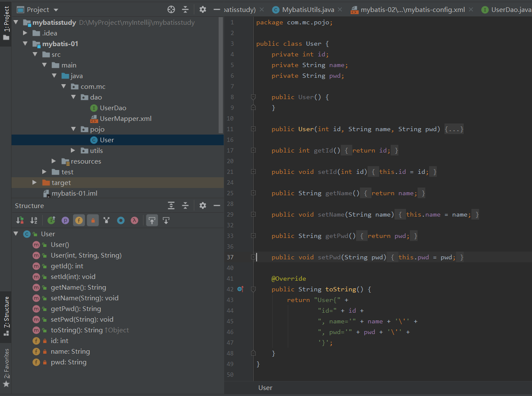The image size is (532, 396).
Task: Toggle Sort by Visibility in Structure toolbar
Action: [20, 220]
